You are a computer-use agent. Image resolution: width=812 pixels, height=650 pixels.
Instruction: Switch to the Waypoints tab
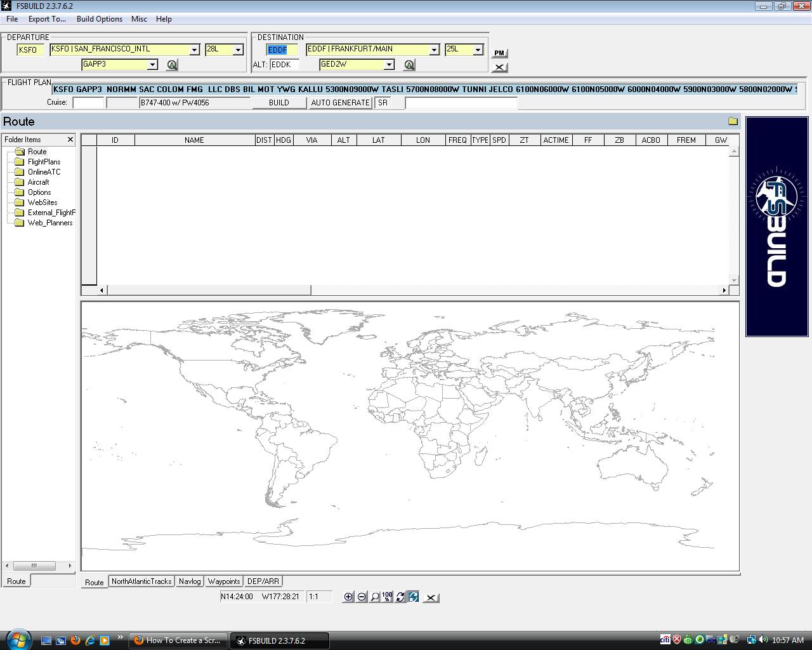[224, 581]
